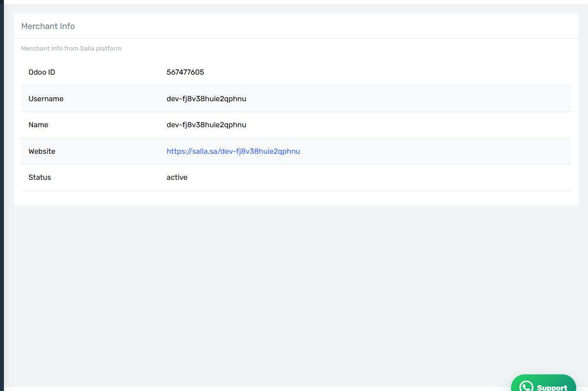588x391 pixels.
Task: Click the Username value dev-fj8v38huie2qphnu
Action: (206, 99)
